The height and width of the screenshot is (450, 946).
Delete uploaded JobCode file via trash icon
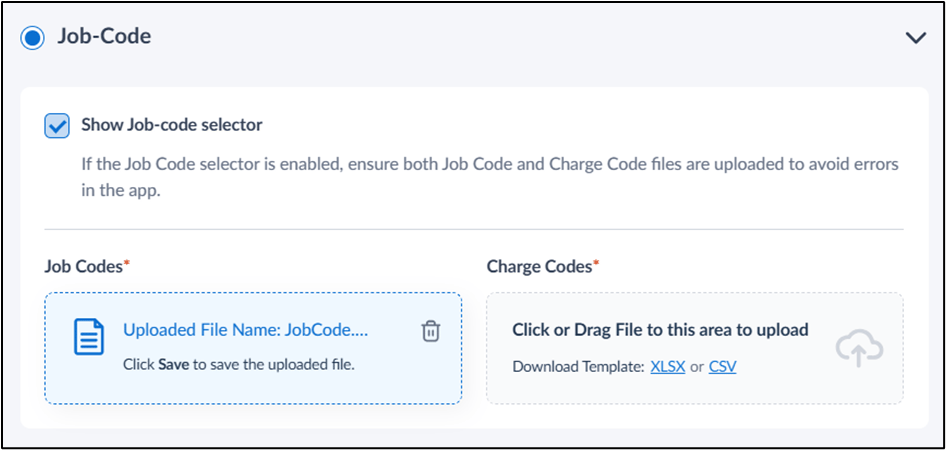pos(431,331)
